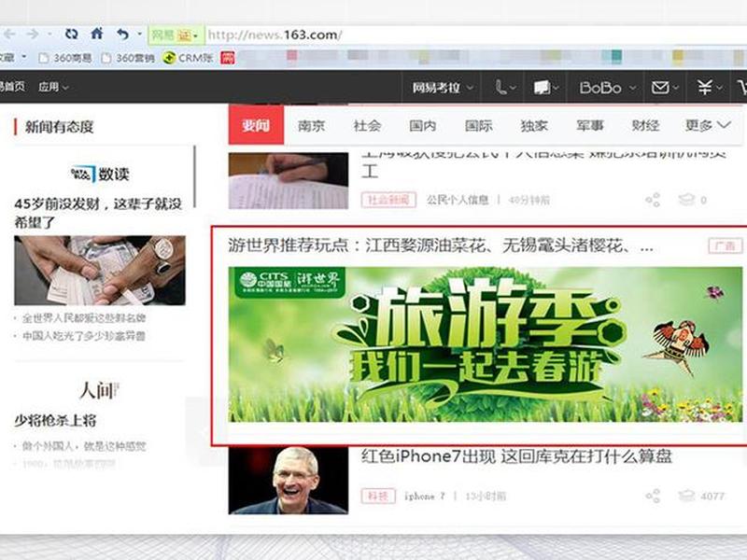The image size is (747, 560).
Task: Open ad headline 游世界推荐玩点
Action: coord(441,245)
